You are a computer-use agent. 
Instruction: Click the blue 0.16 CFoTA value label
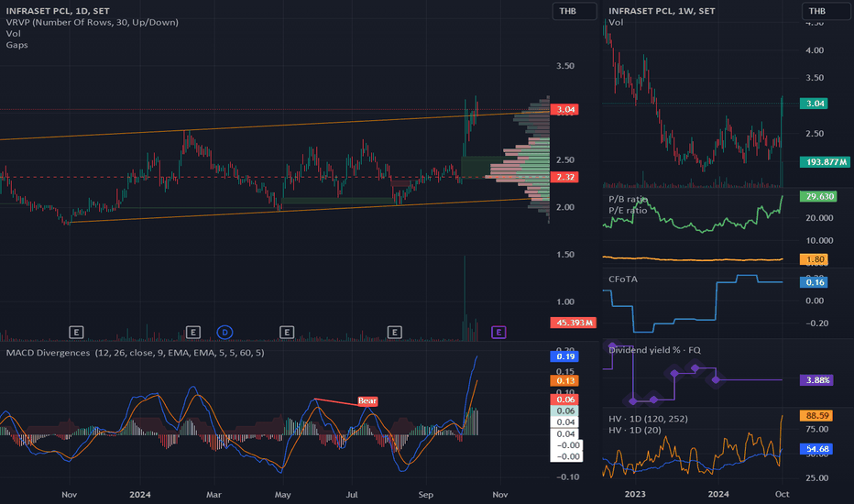tap(814, 282)
